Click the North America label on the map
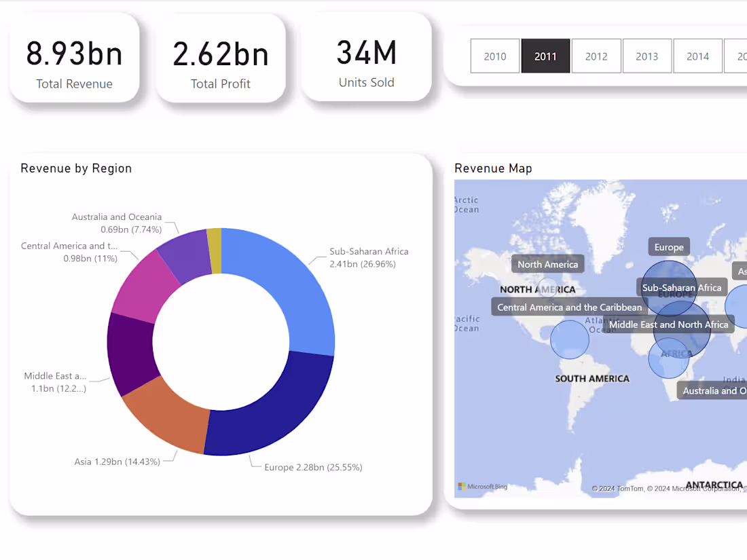Viewport: 747px width, 560px height. [x=547, y=263]
